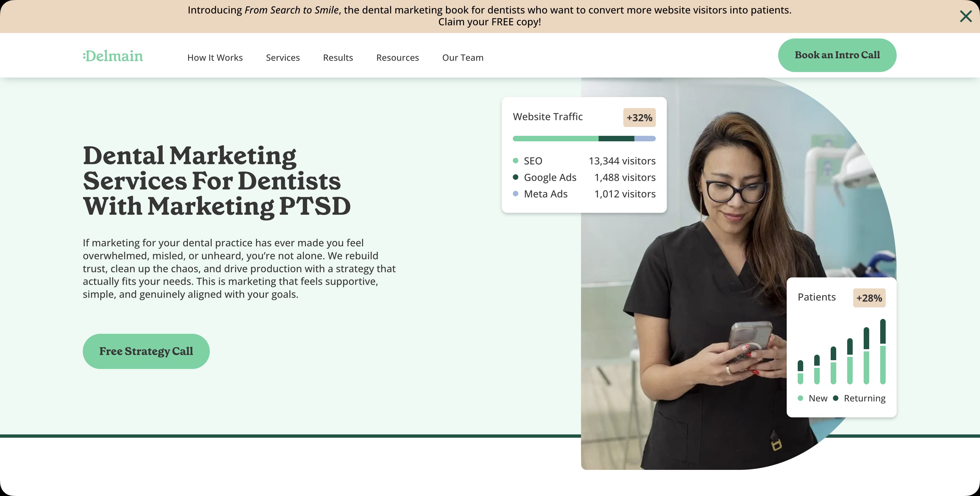980x496 pixels.
Task: Click the Book an Intro Call button
Action: [837, 55]
